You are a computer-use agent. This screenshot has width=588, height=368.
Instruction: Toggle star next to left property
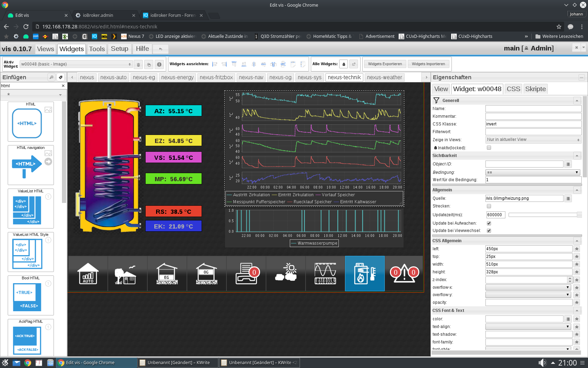coord(577,249)
